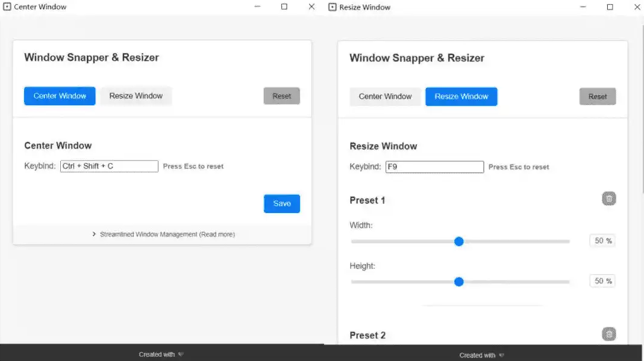Select the Center Window tab in the left window
This screenshot has height=361, width=644.
pyautogui.click(x=60, y=96)
